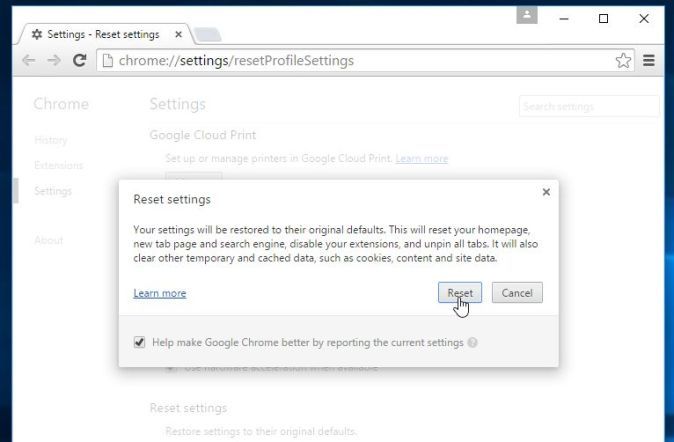Bookmark this page with star icon
The image size is (674, 442).
tap(623, 61)
